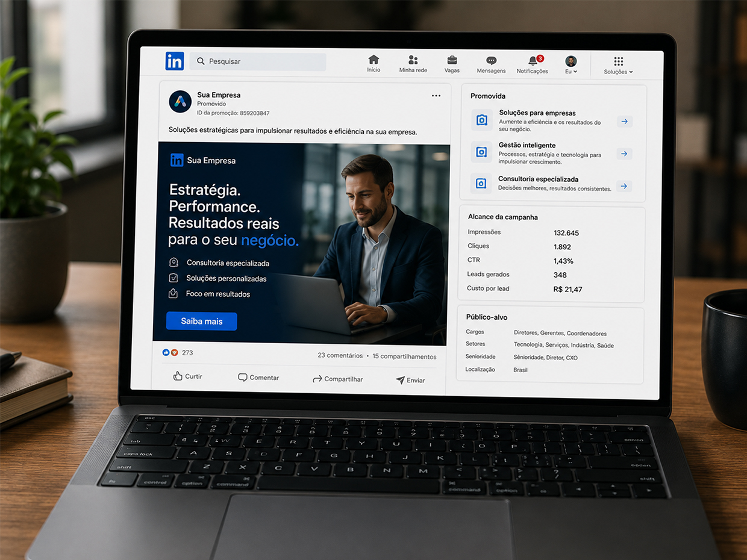
Task: Select the Cargos row text Diretores, Gerentes, Coordenadores
Action: tap(560, 333)
